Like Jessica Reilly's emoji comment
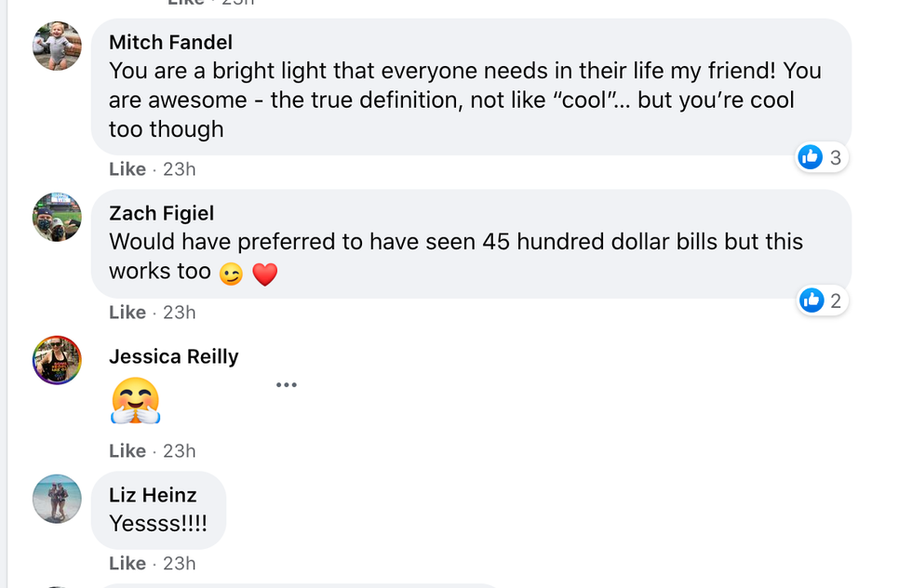The height and width of the screenshot is (588, 912). click(127, 451)
